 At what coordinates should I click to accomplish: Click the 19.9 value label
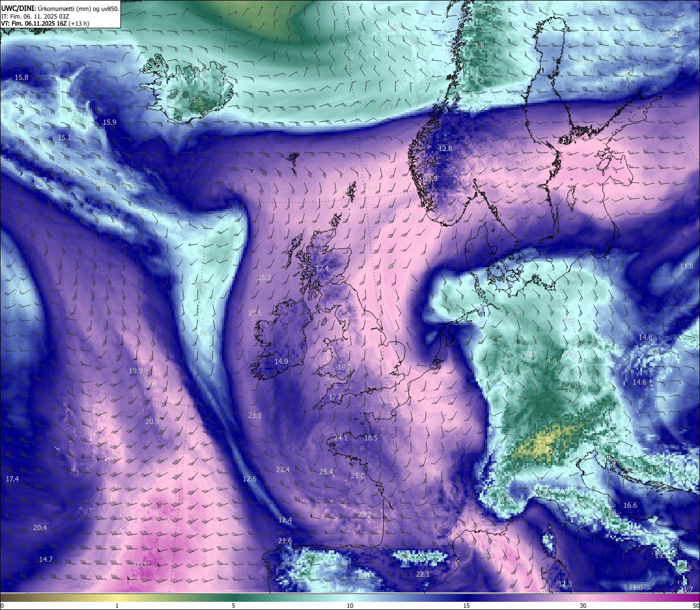(136, 371)
